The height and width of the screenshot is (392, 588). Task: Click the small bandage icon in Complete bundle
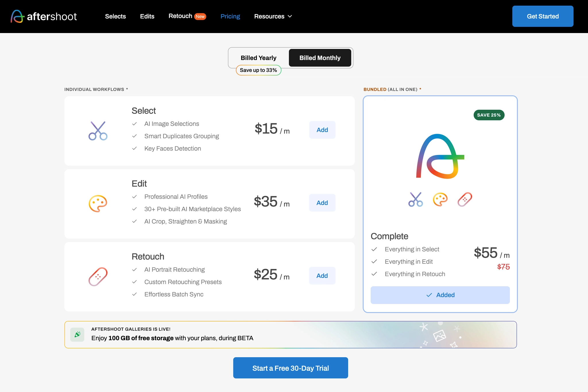point(465,199)
